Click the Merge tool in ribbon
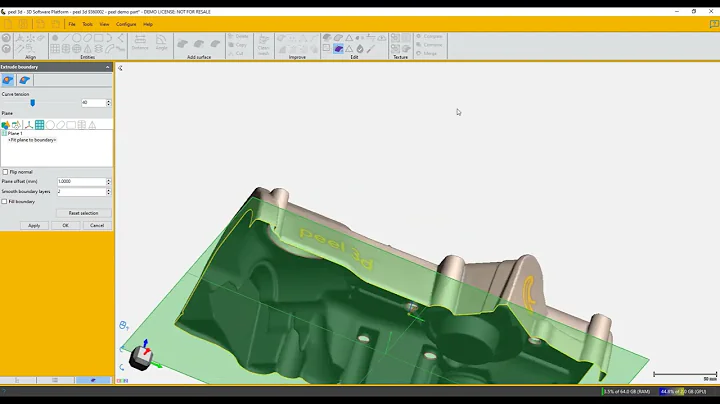The height and width of the screenshot is (404, 720). (x=427, y=54)
